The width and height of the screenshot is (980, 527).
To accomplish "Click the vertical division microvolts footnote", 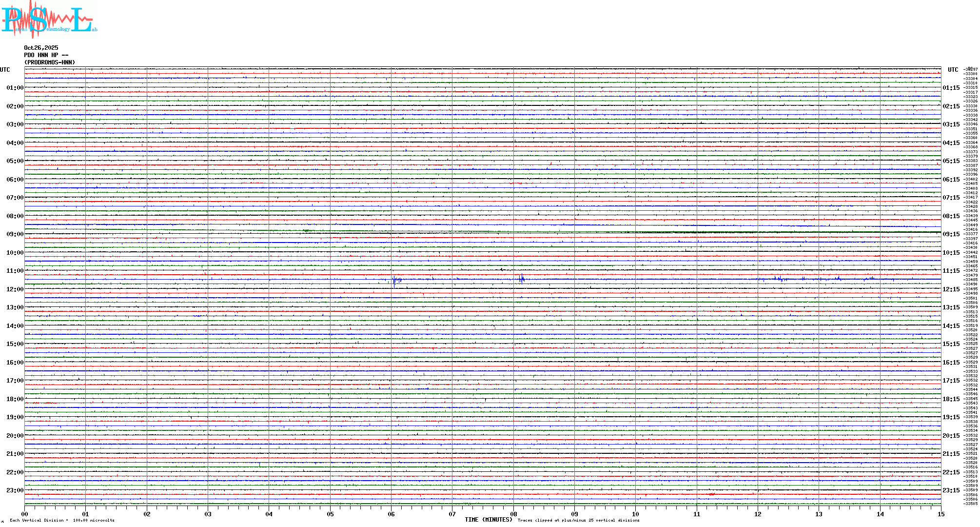I will click(62, 520).
